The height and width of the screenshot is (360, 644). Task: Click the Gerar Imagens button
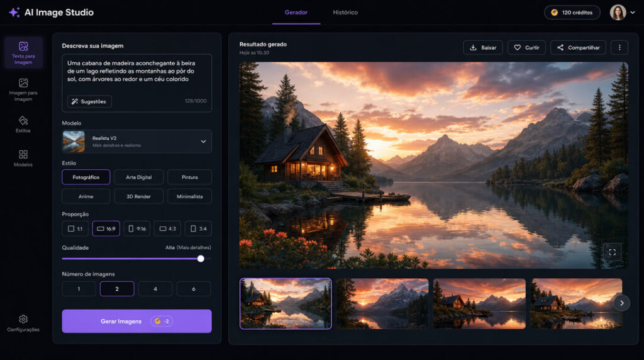136,321
